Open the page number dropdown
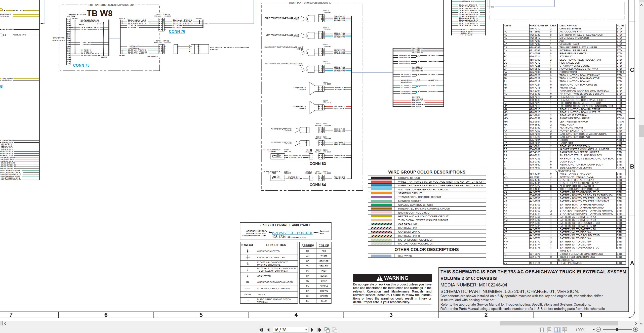644x333 pixels. click(306, 330)
